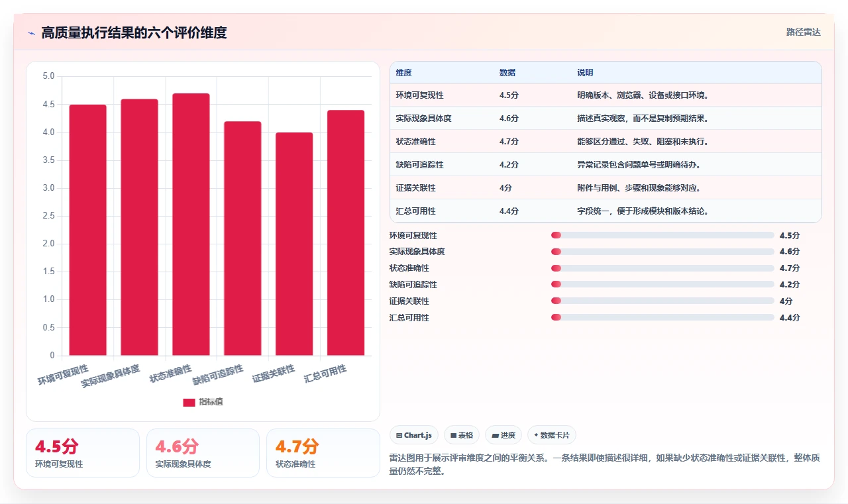Click the description '异常记录包含问题单号或明确待办。'
848x504 pixels.
click(639, 165)
